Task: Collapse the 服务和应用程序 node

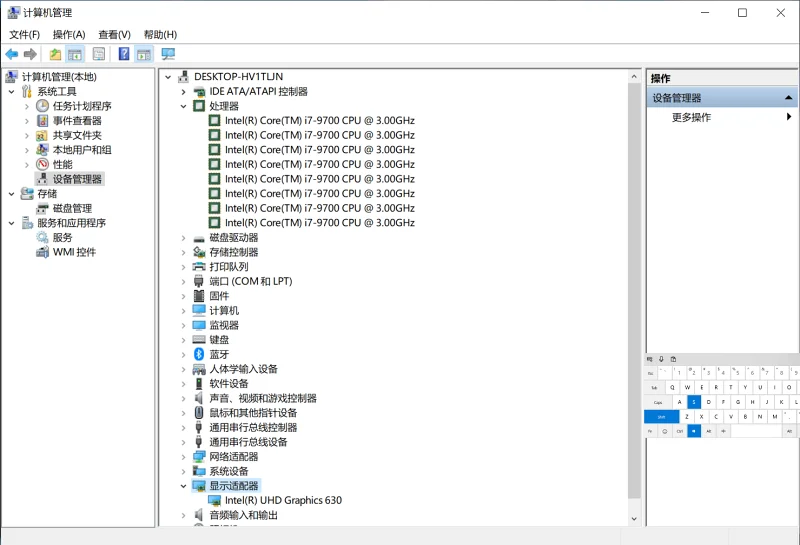Action: [12, 223]
